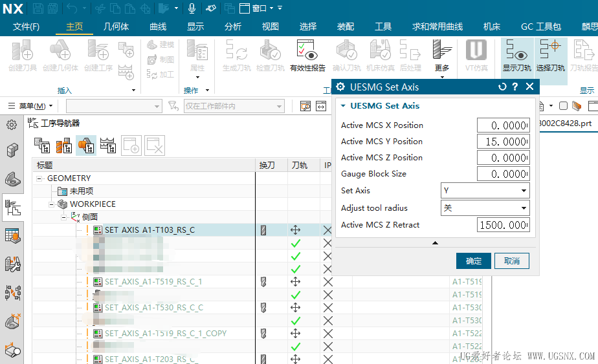Click the 标题 column header
The width and height of the screenshot is (598, 364).
click(144, 165)
